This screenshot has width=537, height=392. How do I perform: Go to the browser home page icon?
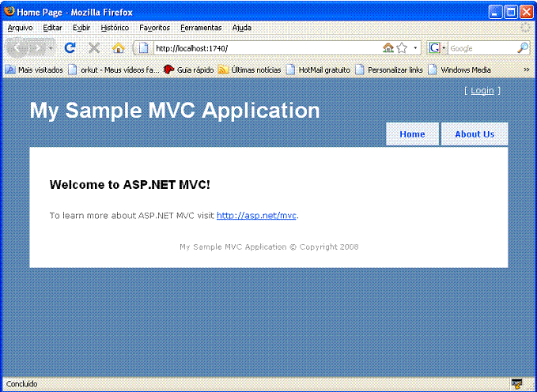pos(118,48)
